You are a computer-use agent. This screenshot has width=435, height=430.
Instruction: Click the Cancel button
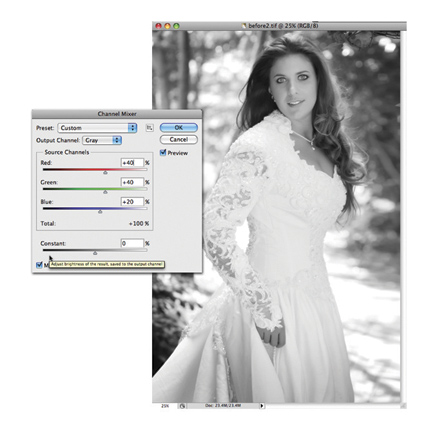pyautogui.click(x=179, y=139)
